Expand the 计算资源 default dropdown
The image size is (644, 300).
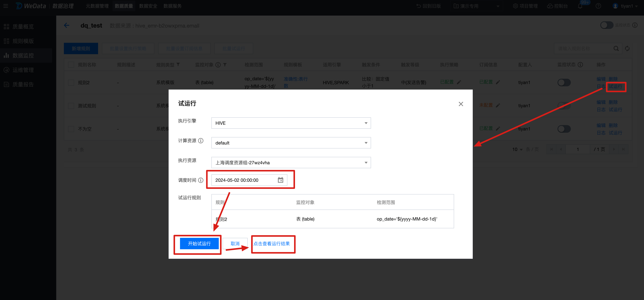291,143
